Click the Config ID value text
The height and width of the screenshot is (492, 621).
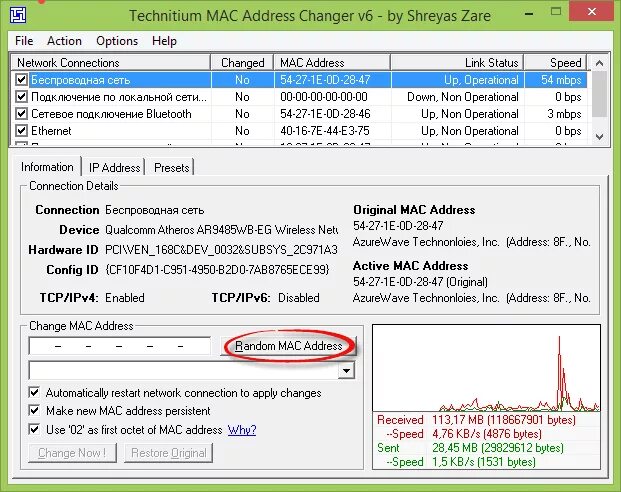[x=217, y=269]
